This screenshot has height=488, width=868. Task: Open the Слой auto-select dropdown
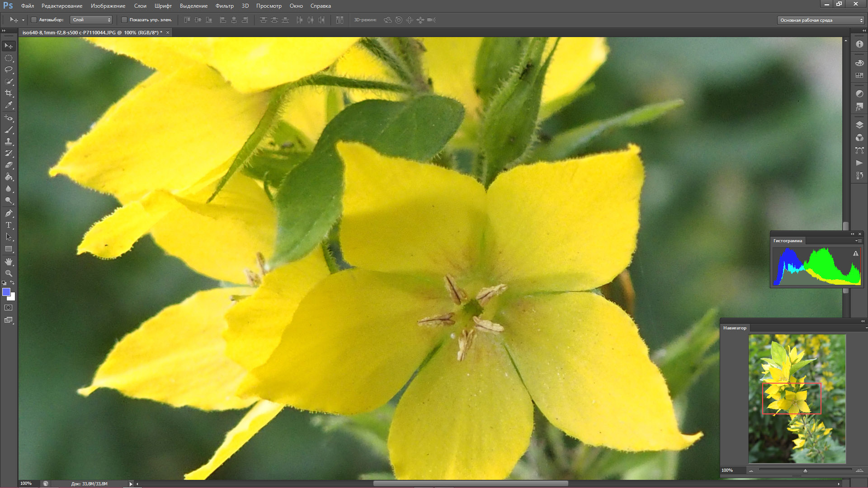point(91,20)
